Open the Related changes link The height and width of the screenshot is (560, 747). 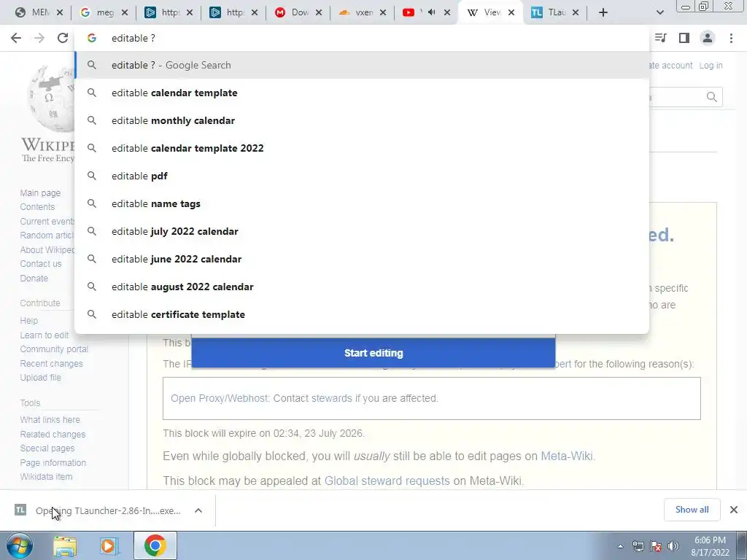[53, 435]
